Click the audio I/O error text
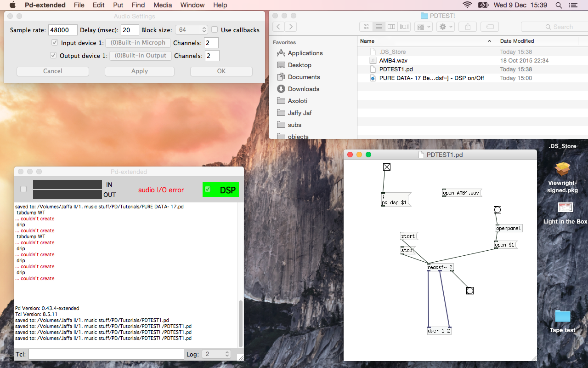Image resolution: width=588 pixels, height=368 pixels. tap(161, 190)
